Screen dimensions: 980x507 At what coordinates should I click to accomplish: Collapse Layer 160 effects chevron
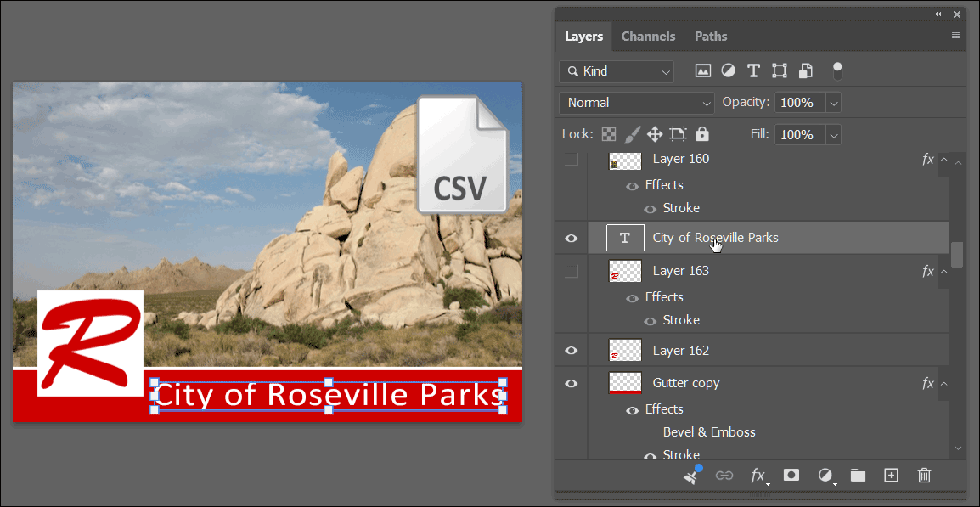(944, 159)
